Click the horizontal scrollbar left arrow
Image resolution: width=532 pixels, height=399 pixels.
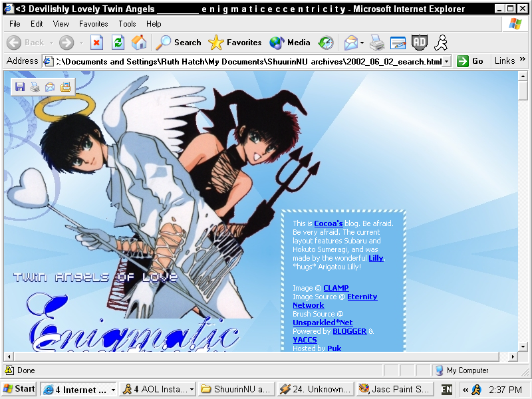point(9,356)
